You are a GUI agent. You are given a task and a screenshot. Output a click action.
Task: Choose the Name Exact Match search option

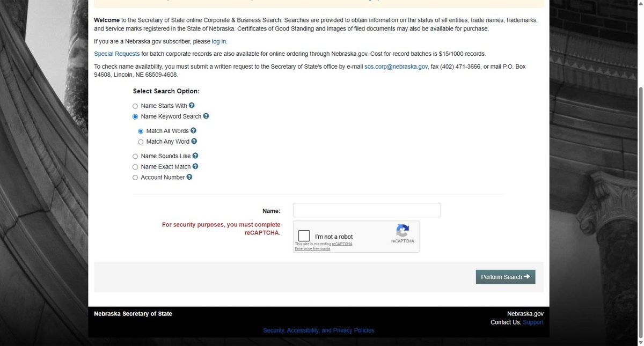pos(135,167)
